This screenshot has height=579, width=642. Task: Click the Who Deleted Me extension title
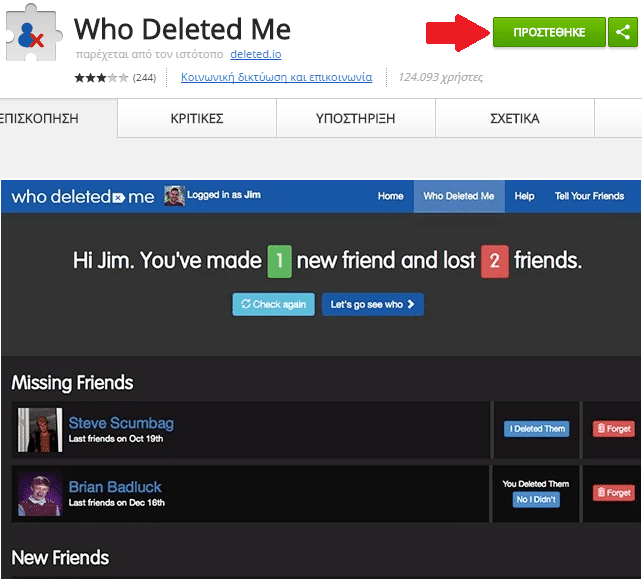click(182, 29)
